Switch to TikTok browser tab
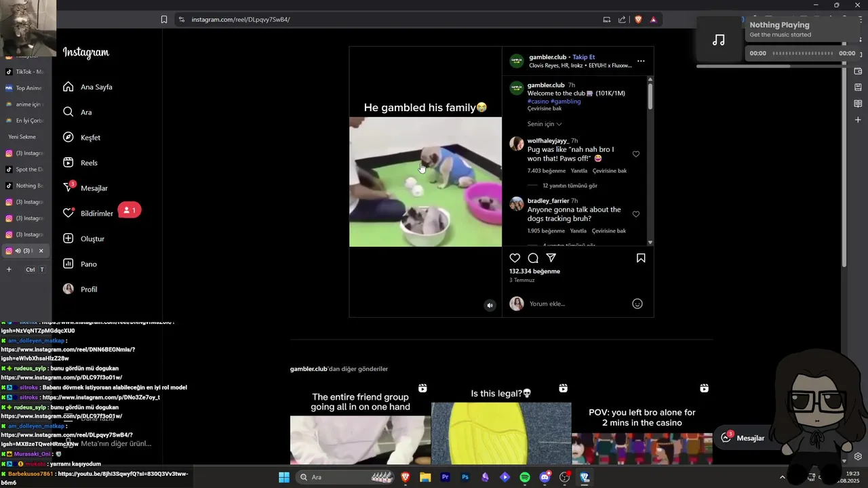Screen dimensions: 868x488 coord(24,72)
